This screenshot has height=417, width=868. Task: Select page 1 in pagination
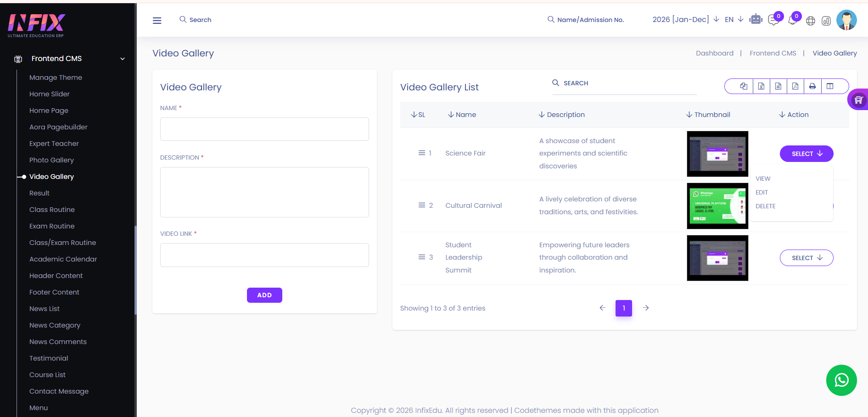point(623,308)
